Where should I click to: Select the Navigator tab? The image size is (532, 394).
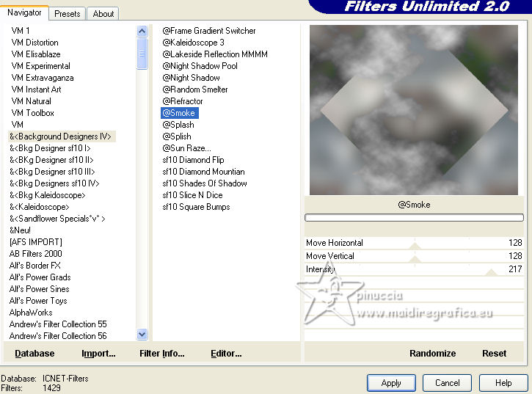click(24, 13)
